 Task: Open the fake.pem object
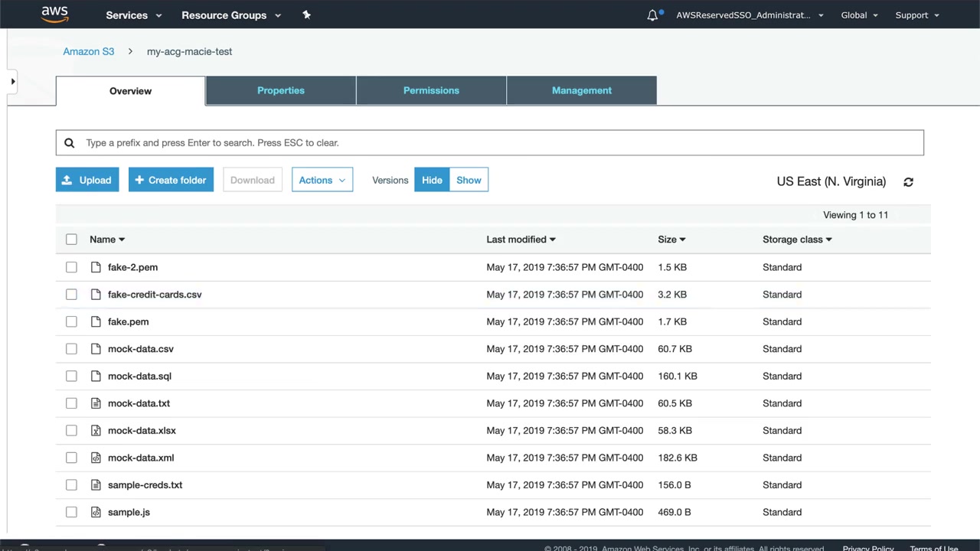pos(129,321)
